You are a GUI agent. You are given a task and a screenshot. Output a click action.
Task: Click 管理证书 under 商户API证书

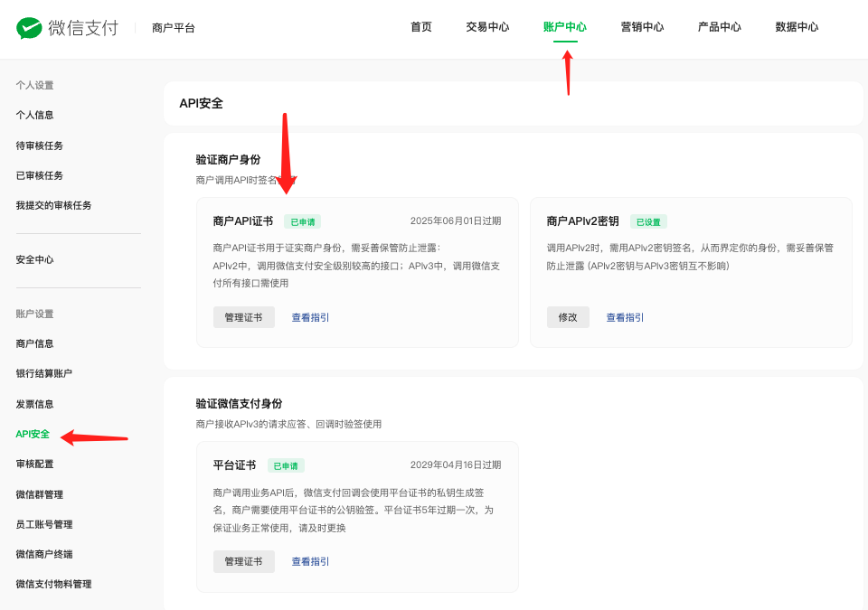(243, 317)
